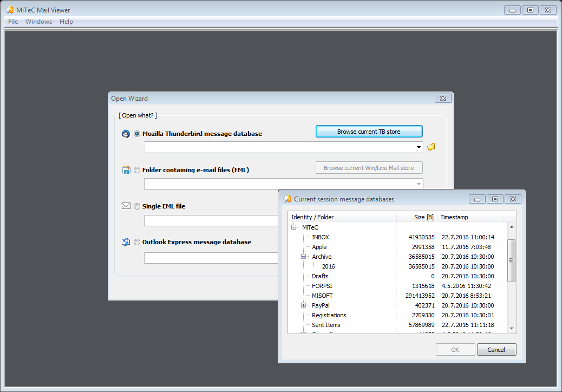Viewport: 562px width, 392px height.
Task: Open the Windows menu
Action: (x=38, y=22)
